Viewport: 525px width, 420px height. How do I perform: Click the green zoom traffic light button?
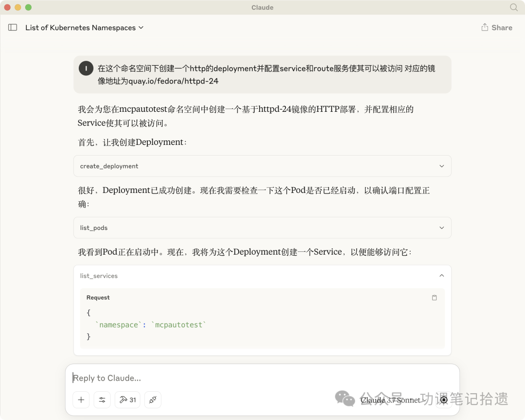[x=28, y=7]
